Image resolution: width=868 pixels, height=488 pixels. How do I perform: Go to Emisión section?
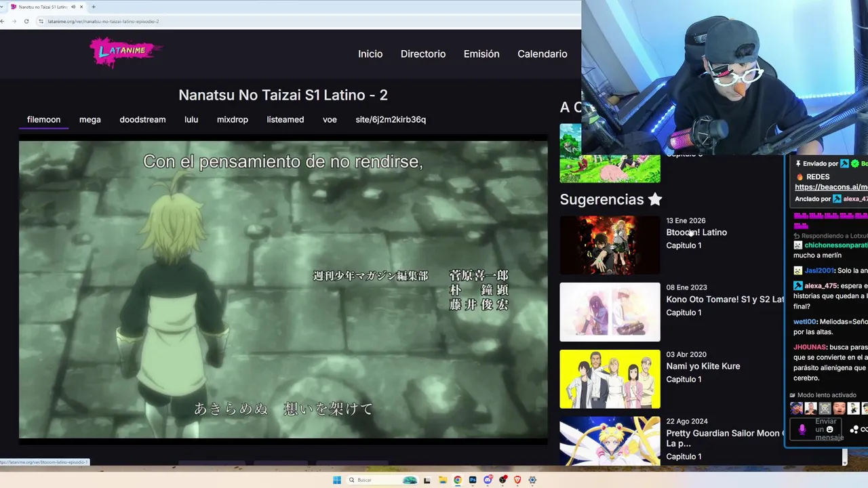click(x=481, y=54)
